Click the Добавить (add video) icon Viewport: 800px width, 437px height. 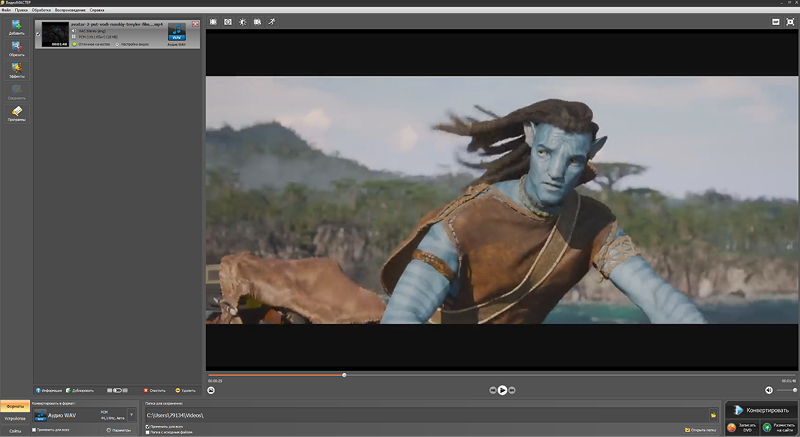[16, 27]
